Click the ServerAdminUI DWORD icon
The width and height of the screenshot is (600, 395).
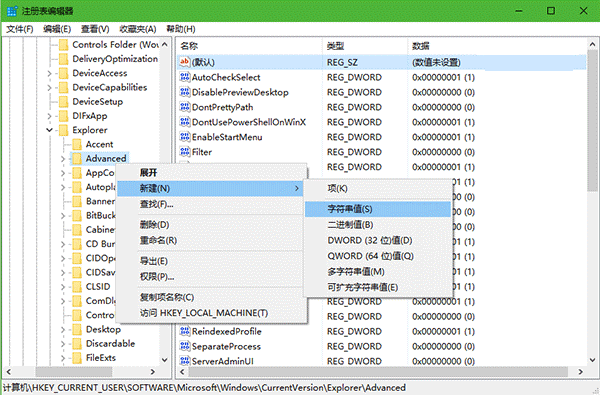click(x=185, y=361)
